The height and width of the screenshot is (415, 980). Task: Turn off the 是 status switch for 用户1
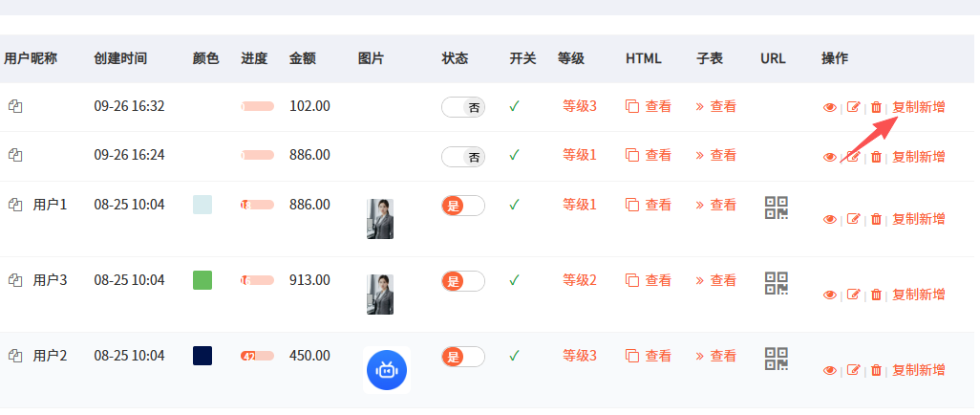pos(463,205)
